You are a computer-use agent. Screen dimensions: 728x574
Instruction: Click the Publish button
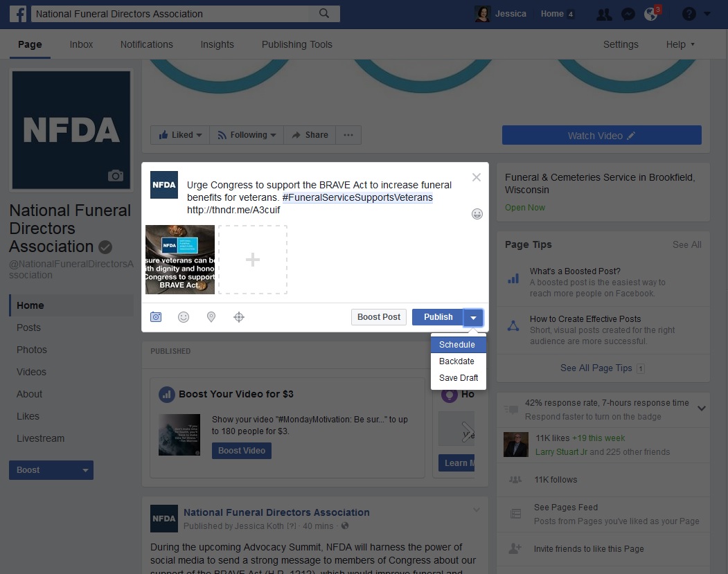[x=438, y=317]
